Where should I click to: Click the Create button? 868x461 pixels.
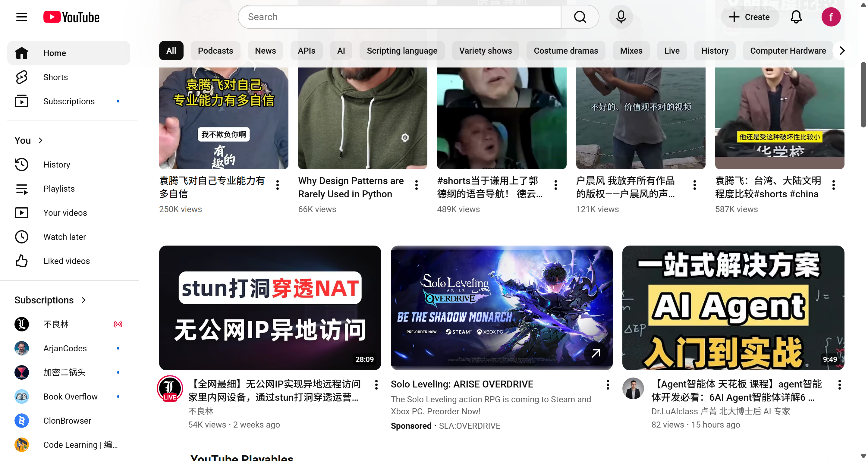(749, 17)
